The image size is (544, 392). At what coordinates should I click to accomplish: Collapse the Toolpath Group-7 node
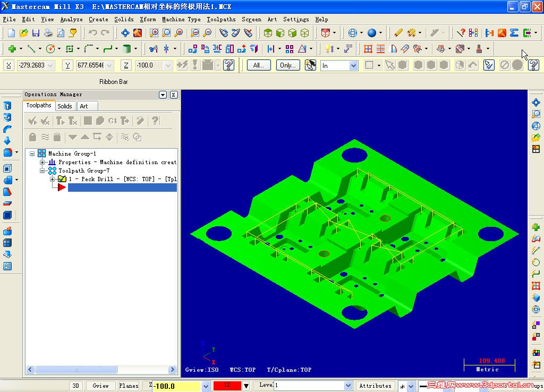tap(42, 171)
